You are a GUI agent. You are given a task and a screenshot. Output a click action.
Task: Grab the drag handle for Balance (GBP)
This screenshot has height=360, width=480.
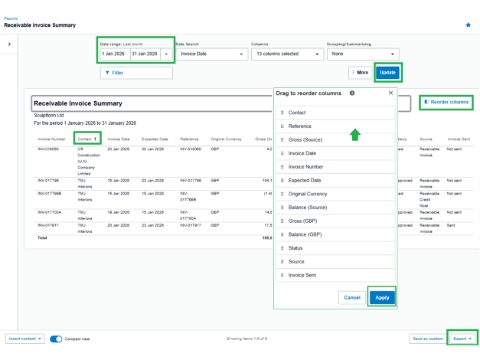coord(282,235)
